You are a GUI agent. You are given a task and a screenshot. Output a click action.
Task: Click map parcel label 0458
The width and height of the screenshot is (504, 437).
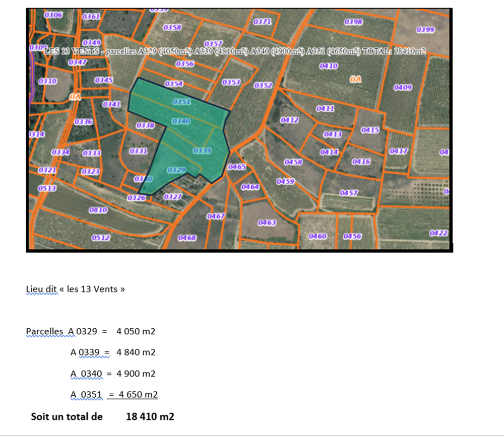click(293, 162)
